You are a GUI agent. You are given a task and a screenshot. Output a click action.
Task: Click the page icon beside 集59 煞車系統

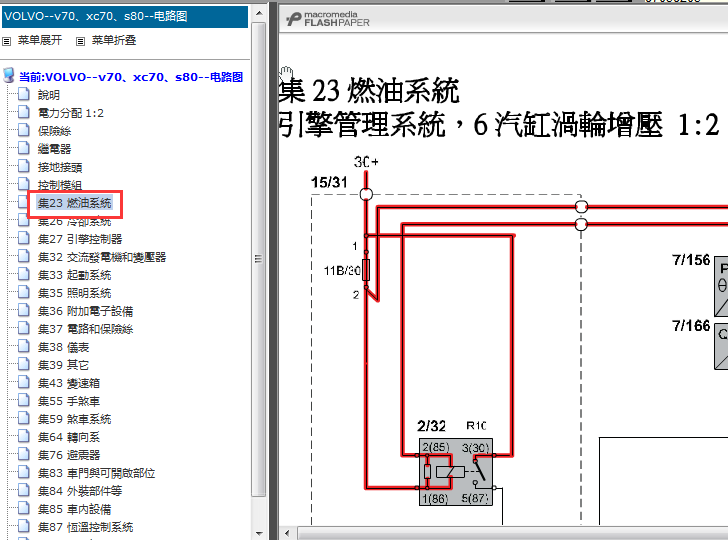(24, 418)
